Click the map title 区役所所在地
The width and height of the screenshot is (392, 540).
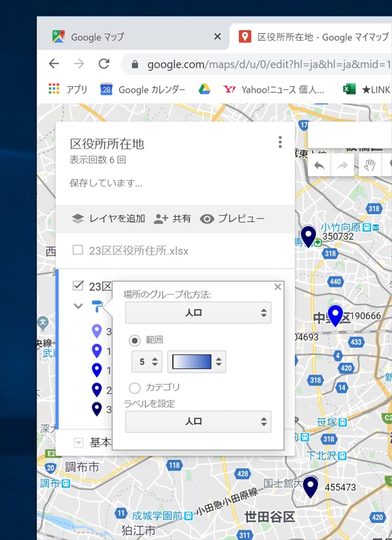tap(107, 144)
